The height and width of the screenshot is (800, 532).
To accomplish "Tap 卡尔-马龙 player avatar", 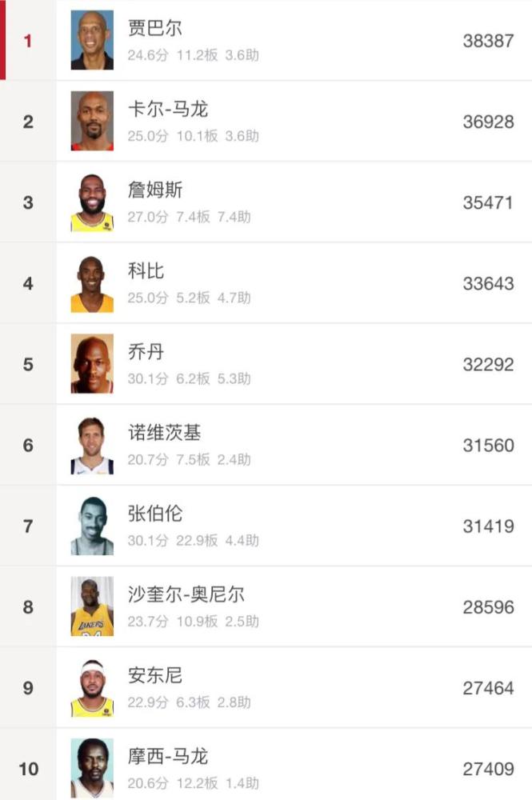I will (x=92, y=121).
